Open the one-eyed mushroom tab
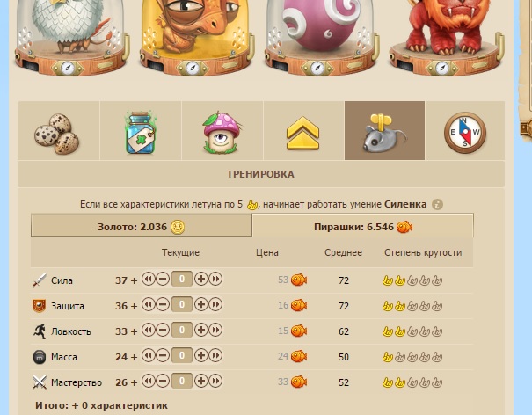532x415 pixels. pyautogui.click(x=222, y=131)
